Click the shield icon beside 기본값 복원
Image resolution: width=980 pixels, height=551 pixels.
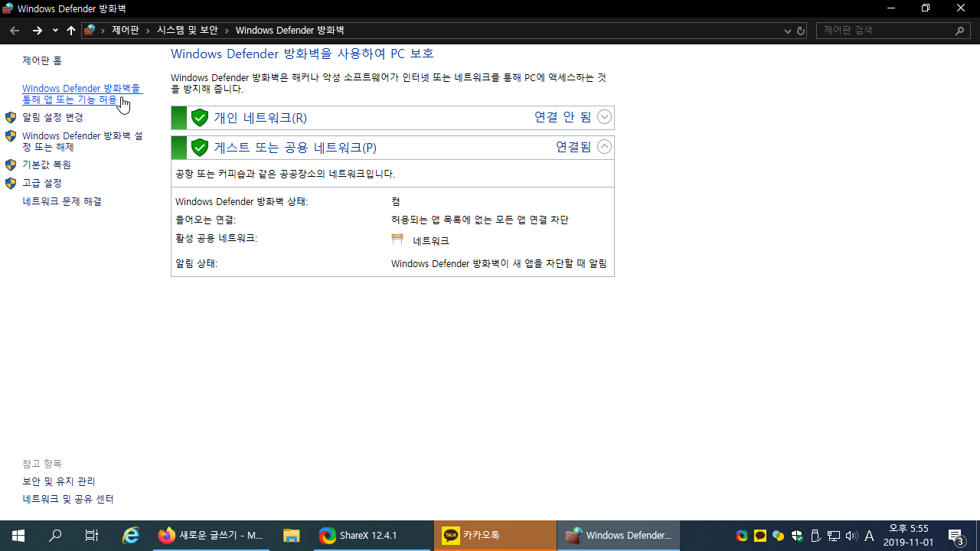point(11,165)
